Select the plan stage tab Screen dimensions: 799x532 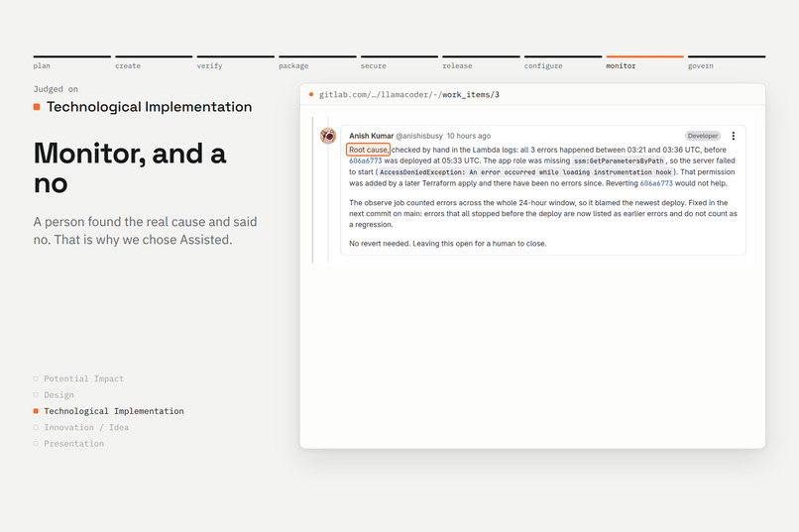[71, 62]
